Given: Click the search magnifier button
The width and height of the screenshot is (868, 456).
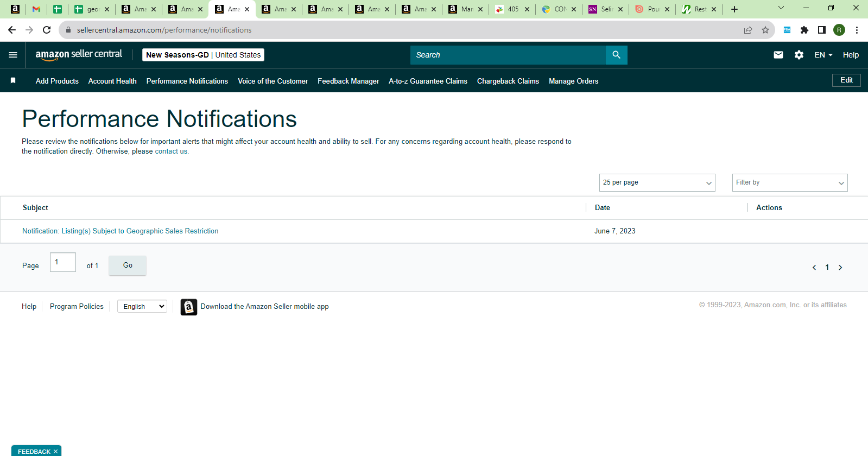Looking at the screenshot, I should (616, 55).
